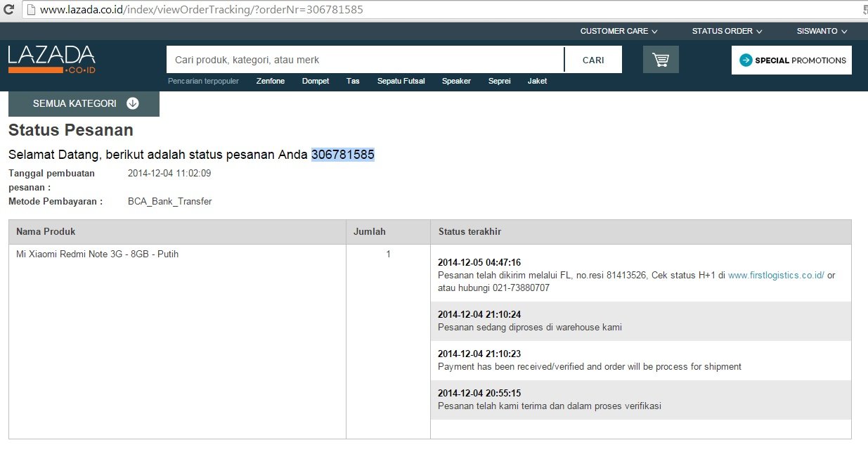Reload the page with the refresh icon
Screen dimensions: 868x452
(x=9, y=11)
